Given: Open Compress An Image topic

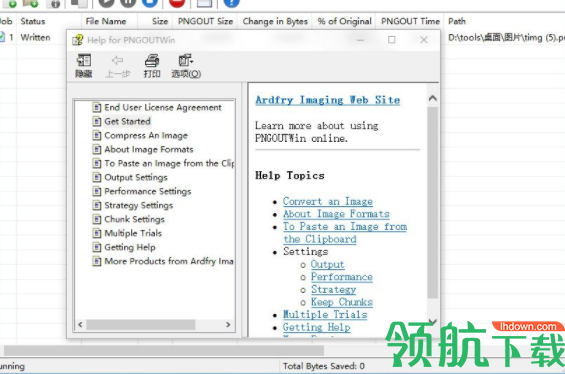Looking at the screenshot, I should click(x=146, y=135).
